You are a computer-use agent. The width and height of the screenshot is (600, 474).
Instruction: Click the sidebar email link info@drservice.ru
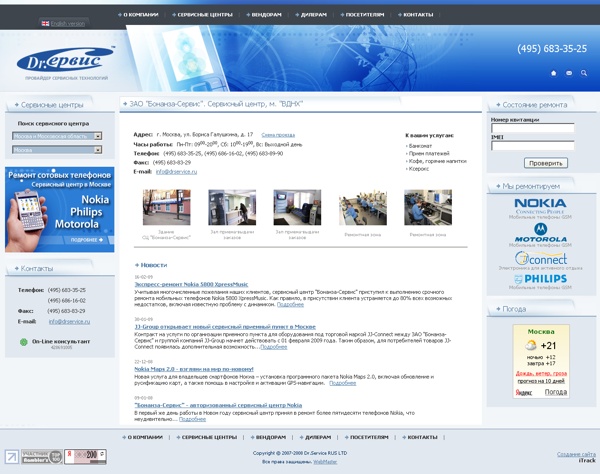click(x=69, y=322)
